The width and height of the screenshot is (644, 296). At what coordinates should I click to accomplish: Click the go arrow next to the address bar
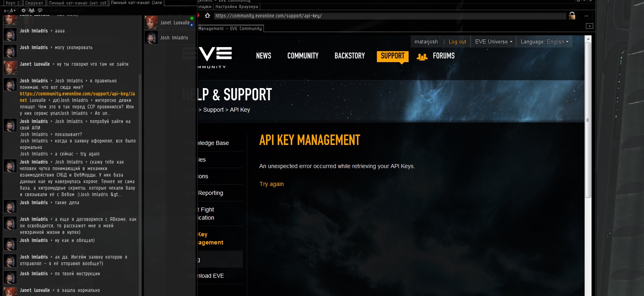pyautogui.click(x=586, y=16)
